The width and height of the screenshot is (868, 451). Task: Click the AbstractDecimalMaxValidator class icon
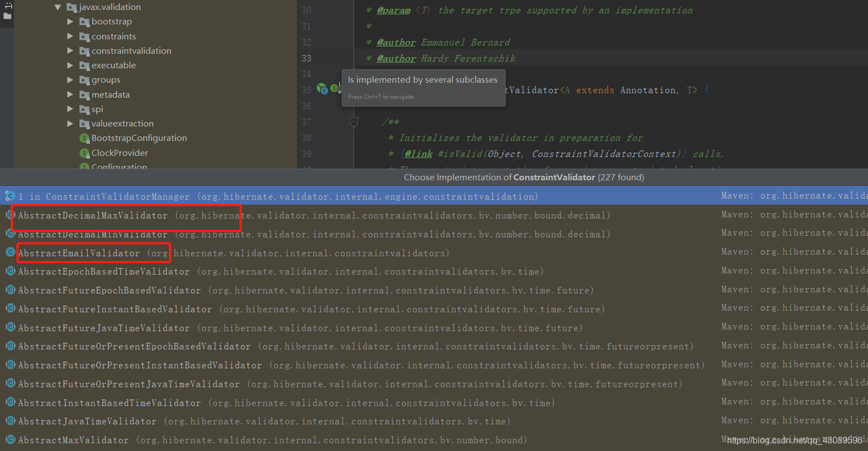click(x=9, y=215)
